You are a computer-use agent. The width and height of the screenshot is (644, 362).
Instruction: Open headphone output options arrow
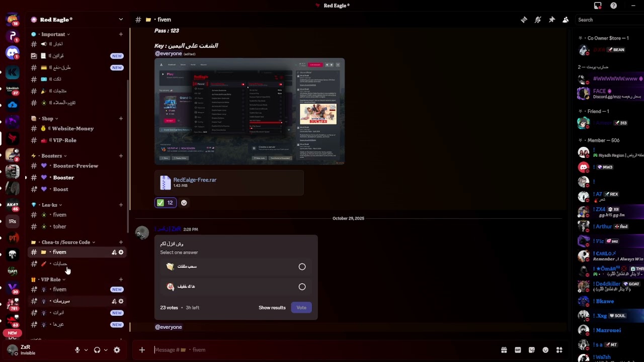click(106, 350)
